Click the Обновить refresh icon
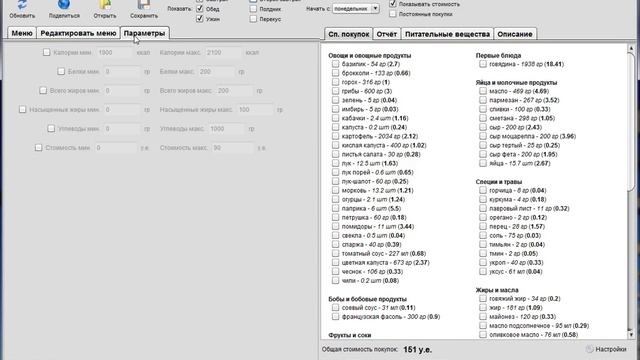640x360 pixels. pos(22,5)
